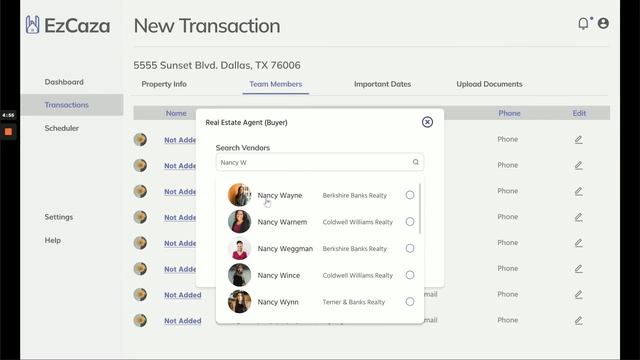
Task: Go to the Upload Documents tab
Action: click(x=489, y=84)
